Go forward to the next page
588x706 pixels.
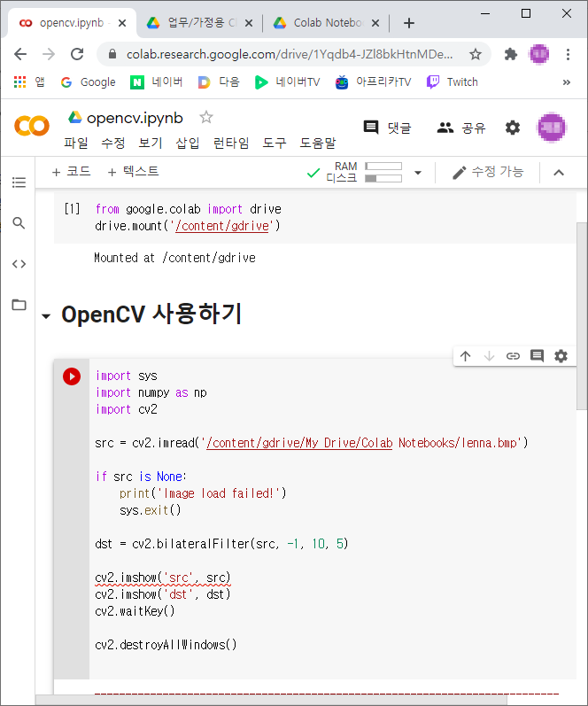[x=49, y=55]
